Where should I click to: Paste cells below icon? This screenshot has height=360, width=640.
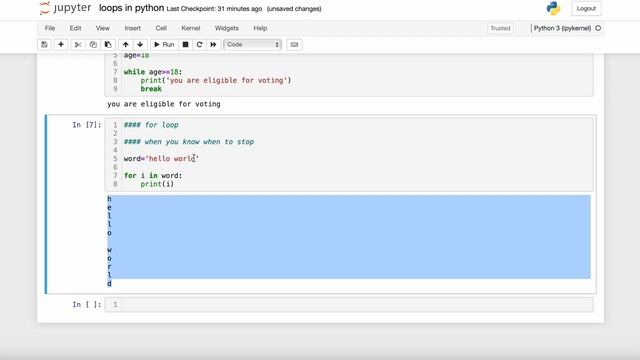tap(108, 44)
